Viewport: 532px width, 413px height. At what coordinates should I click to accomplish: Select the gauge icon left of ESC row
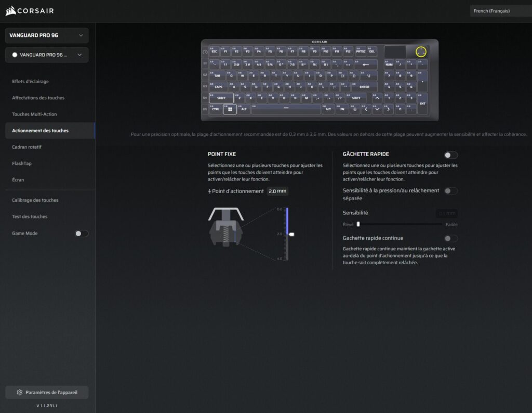[x=205, y=52]
